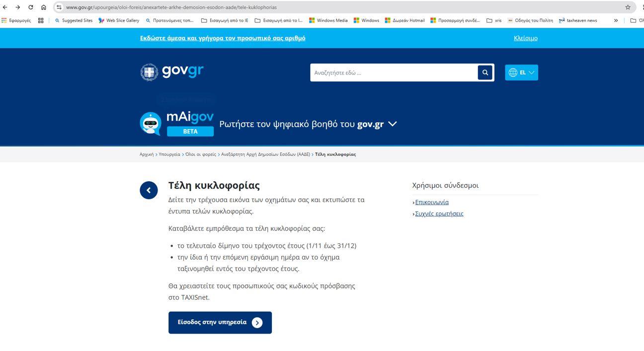Reload the current page

click(x=31, y=7)
